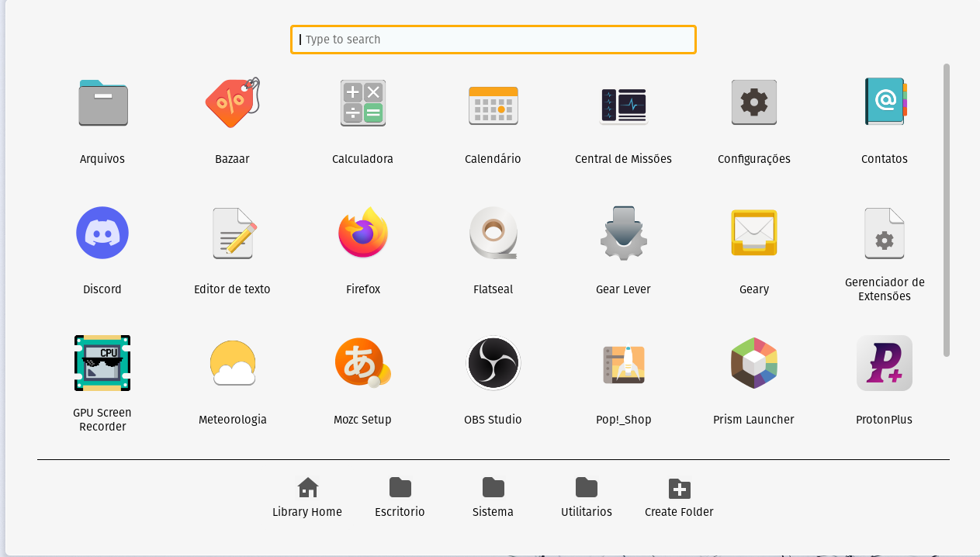The height and width of the screenshot is (557, 980).
Task: Click the vertical scrollbar of app grid
Action: [946, 209]
